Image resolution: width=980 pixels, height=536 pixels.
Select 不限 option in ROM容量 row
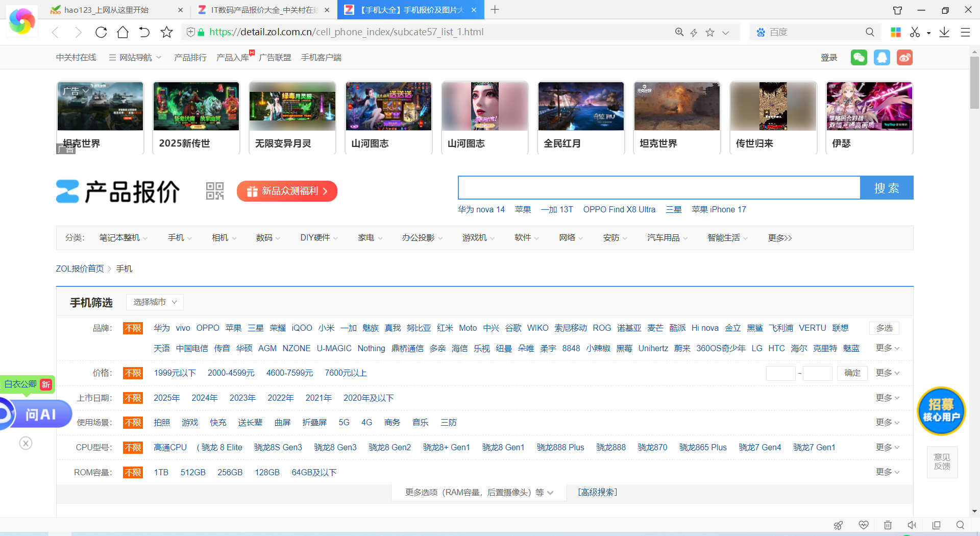point(133,473)
